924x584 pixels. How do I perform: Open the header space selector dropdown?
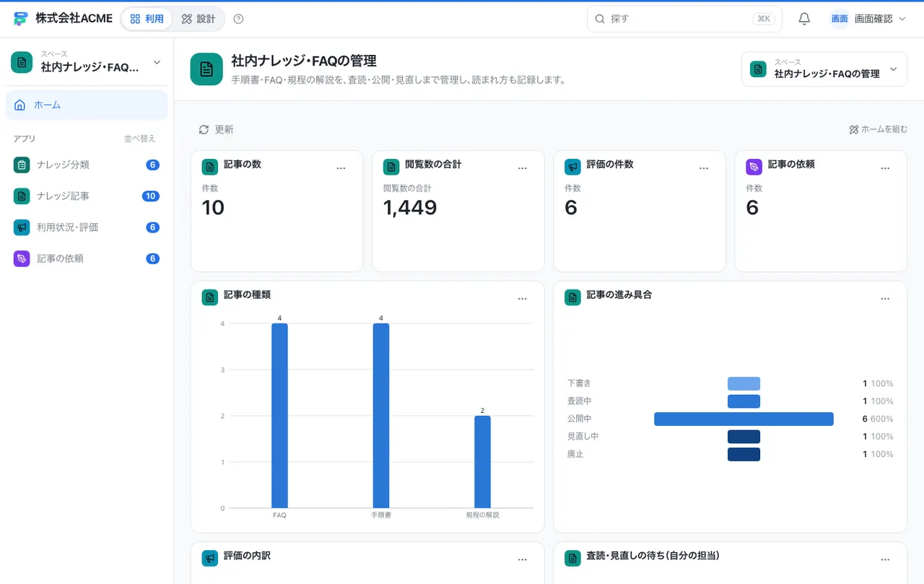(824, 69)
